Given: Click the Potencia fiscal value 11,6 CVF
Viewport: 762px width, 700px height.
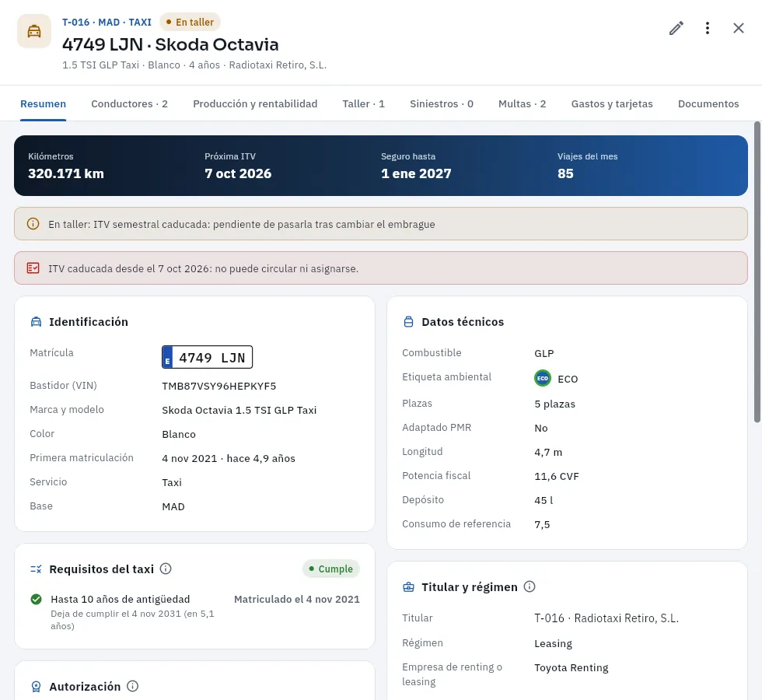Looking at the screenshot, I should point(557,476).
